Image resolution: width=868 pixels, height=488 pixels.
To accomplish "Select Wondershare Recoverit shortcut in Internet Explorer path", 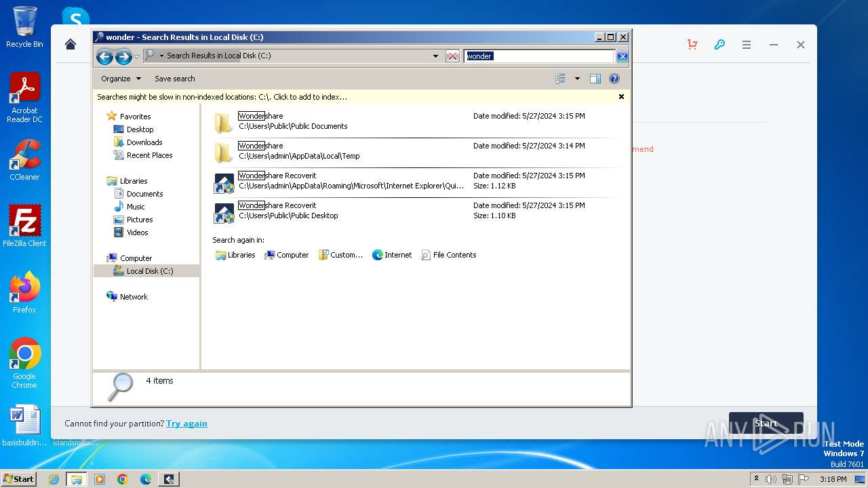I will click(x=416, y=182).
